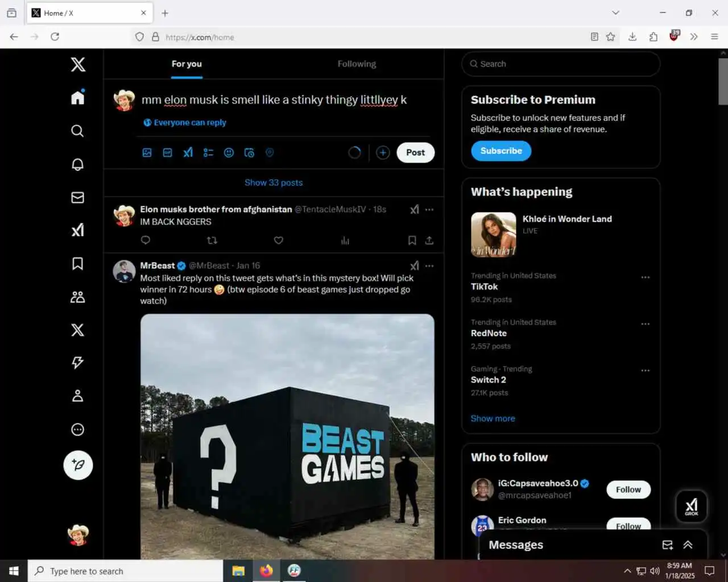The height and width of the screenshot is (582, 728).
Task: Open Explore search in the sidebar
Action: 78,131
